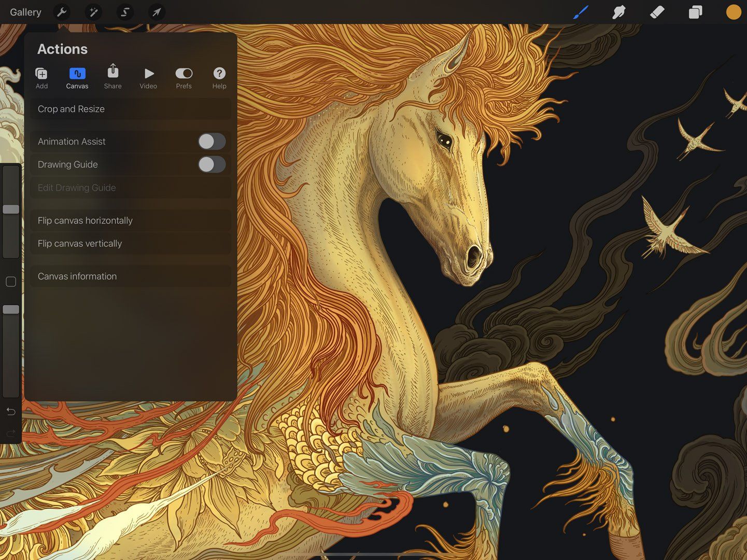Flip the canvas horizontally
The width and height of the screenshot is (747, 560).
(130, 220)
